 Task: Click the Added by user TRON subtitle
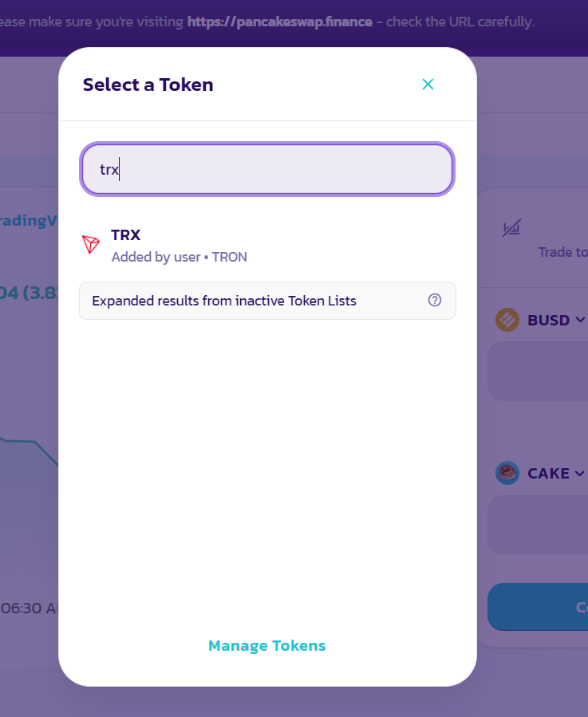point(179,257)
